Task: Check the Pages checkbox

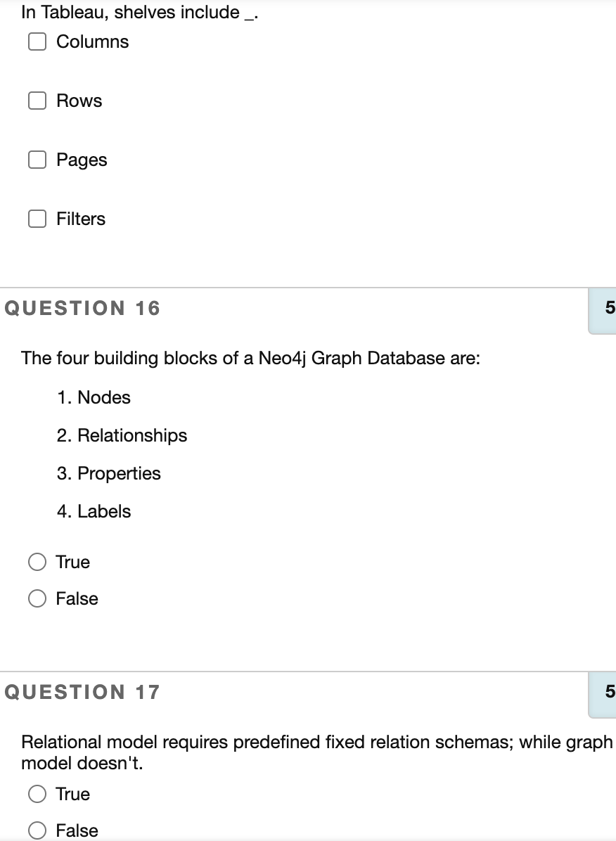Action: click(x=37, y=160)
